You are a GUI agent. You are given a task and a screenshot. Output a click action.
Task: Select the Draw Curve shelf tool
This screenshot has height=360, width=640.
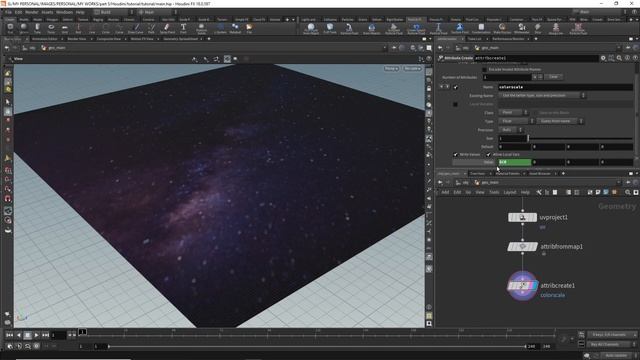click(x=136, y=28)
